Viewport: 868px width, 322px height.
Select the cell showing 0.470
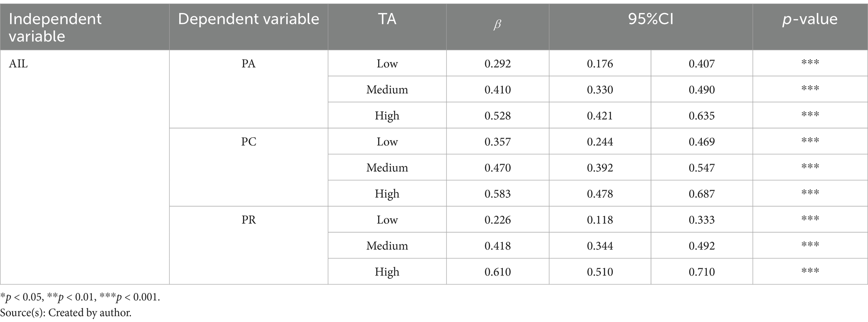497,168
